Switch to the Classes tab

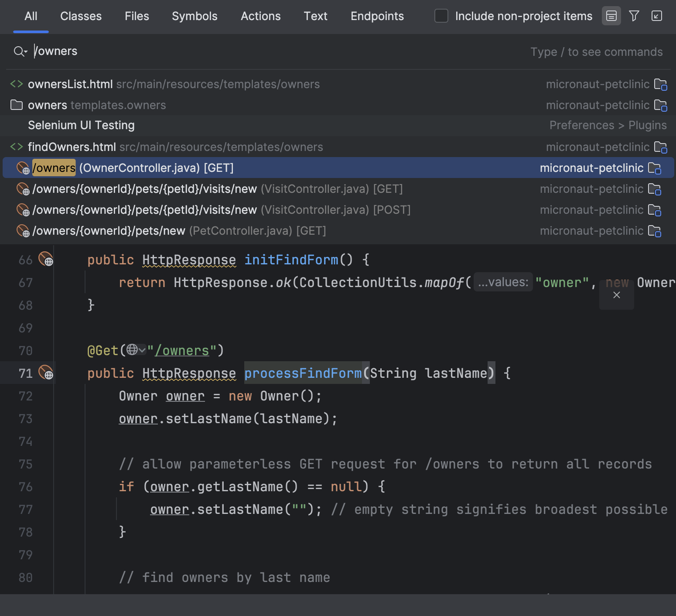tap(81, 16)
